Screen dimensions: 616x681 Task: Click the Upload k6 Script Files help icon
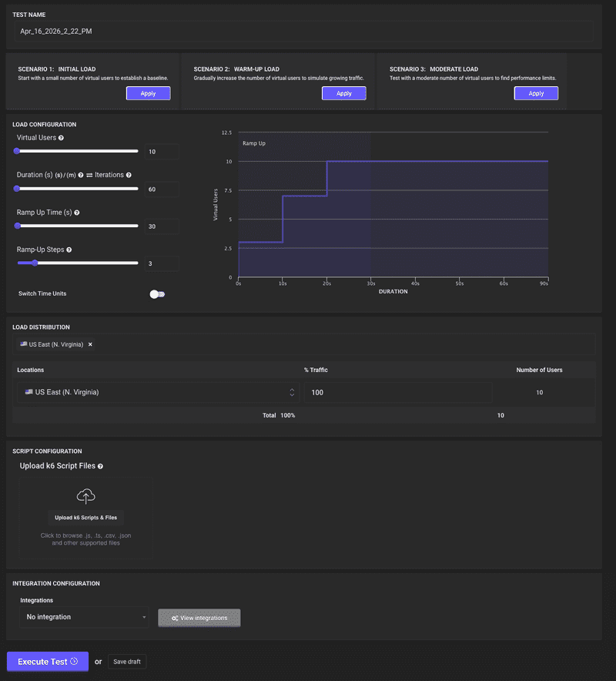pos(101,466)
